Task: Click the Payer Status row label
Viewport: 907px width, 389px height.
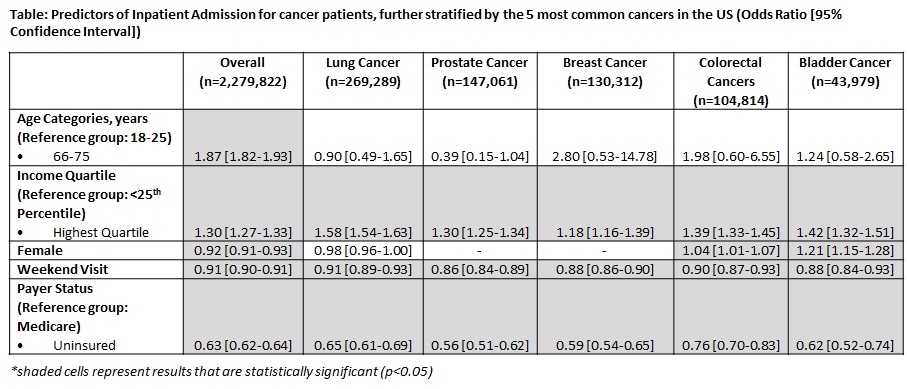Action: (72, 307)
